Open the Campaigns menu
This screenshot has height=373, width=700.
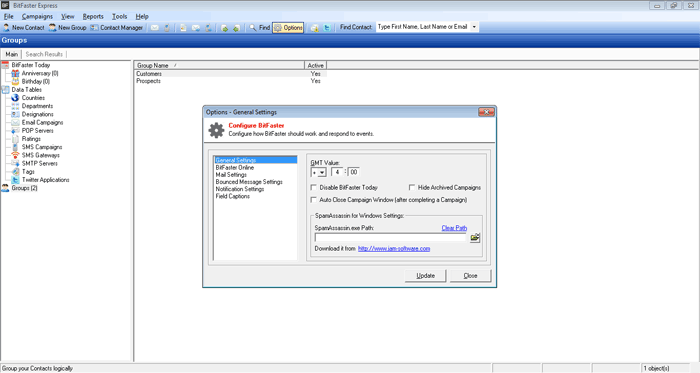(x=37, y=17)
